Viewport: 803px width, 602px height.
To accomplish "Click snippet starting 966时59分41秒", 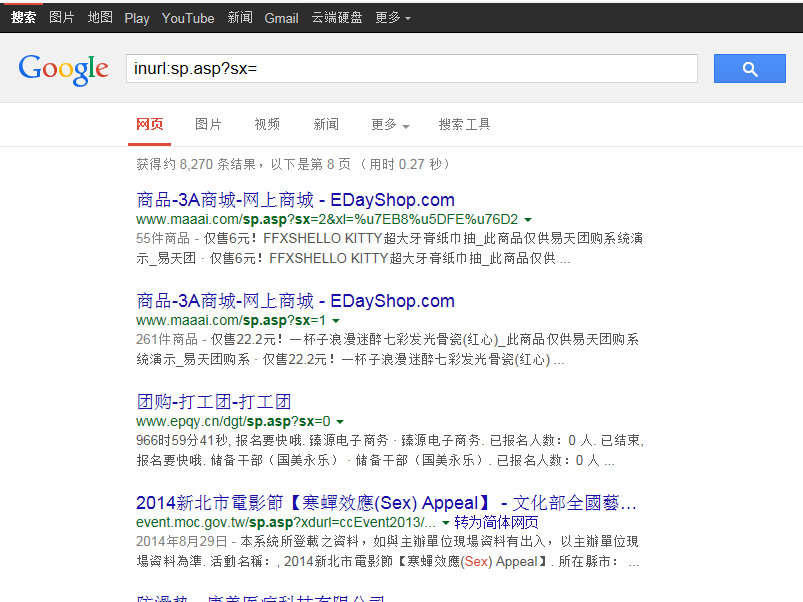I will (390, 450).
